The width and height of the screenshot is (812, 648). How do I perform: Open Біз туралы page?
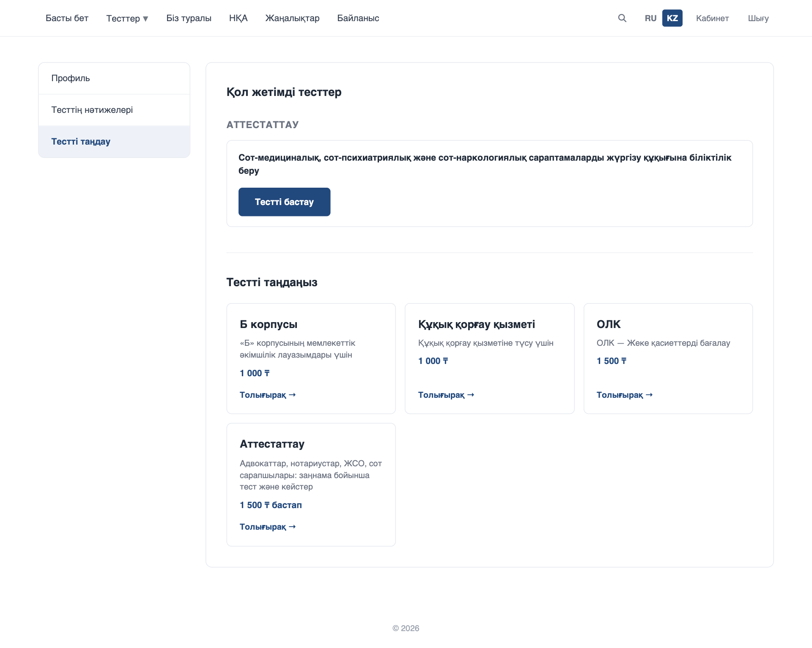189,18
